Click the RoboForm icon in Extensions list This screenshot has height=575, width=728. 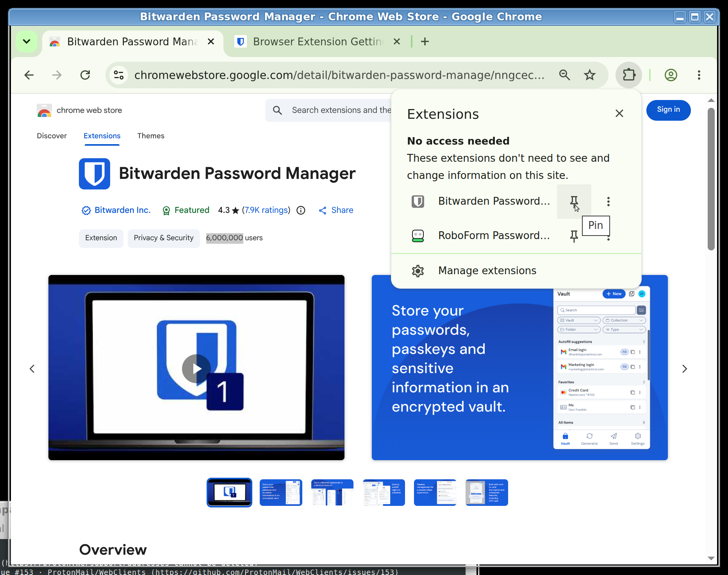(x=418, y=236)
